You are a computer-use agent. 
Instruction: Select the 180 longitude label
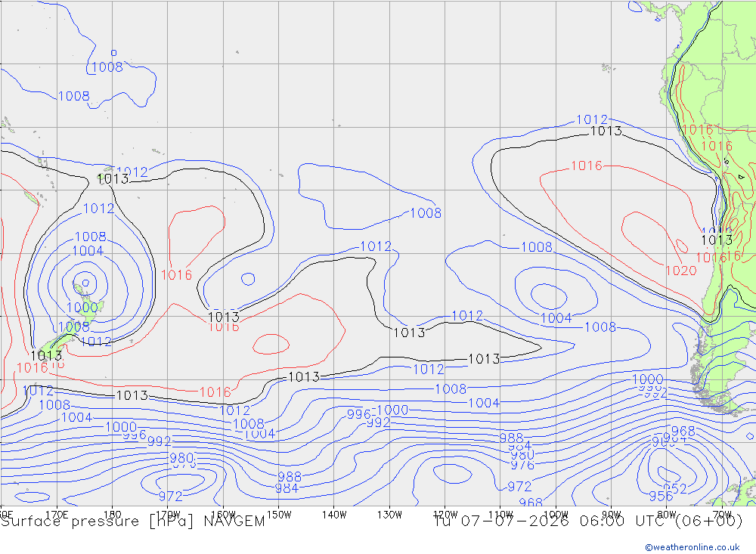point(113,515)
